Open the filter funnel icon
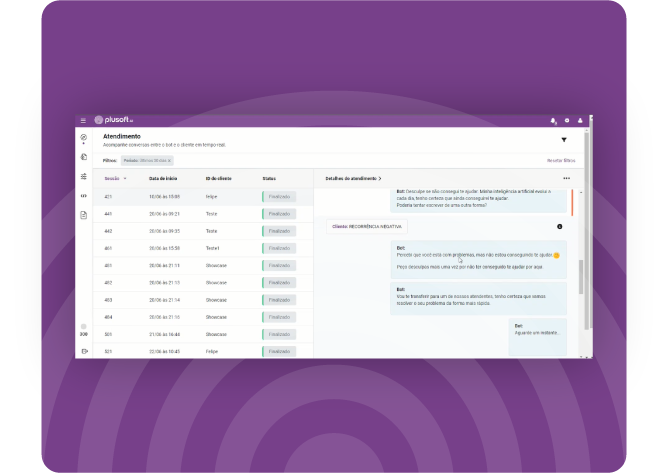This screenshot has height=473, width=668. click(564, 140)
